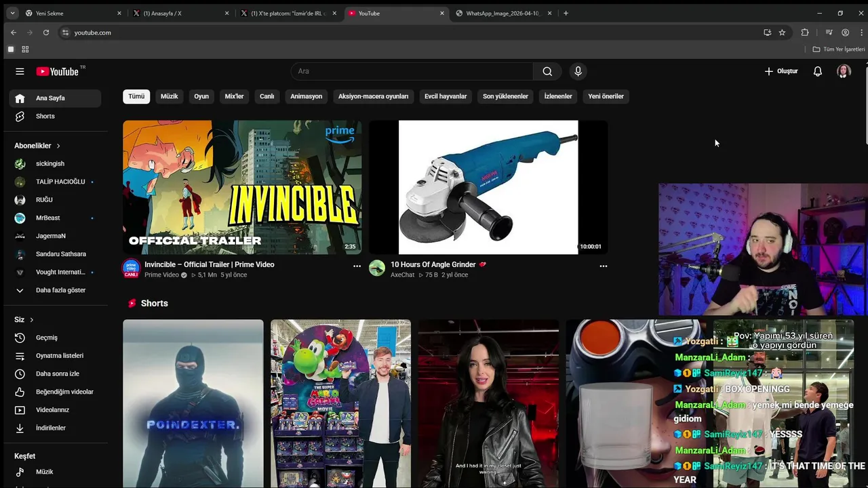868x488 pixels.
Task: Select the Oyun filter chip
Action: click(x=201, y=96)
